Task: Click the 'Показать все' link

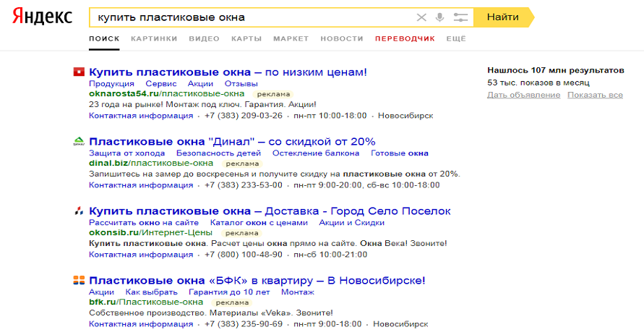Action: coord(595,95)
